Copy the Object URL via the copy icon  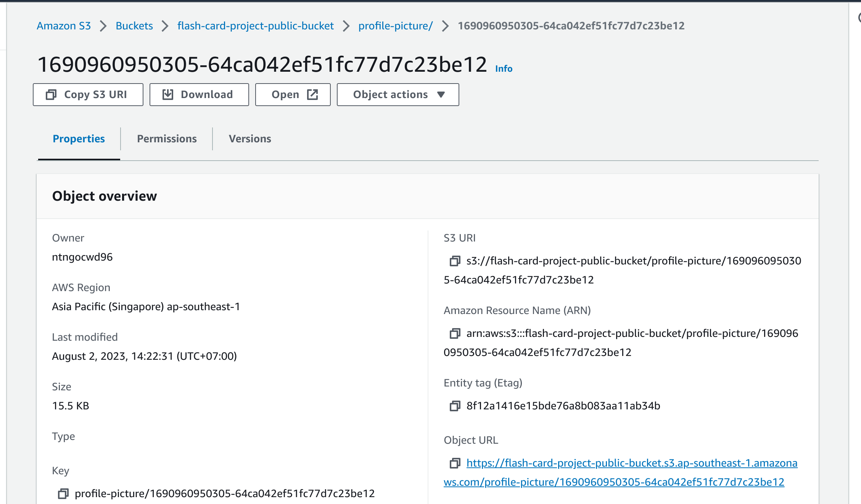pos(454,463)
